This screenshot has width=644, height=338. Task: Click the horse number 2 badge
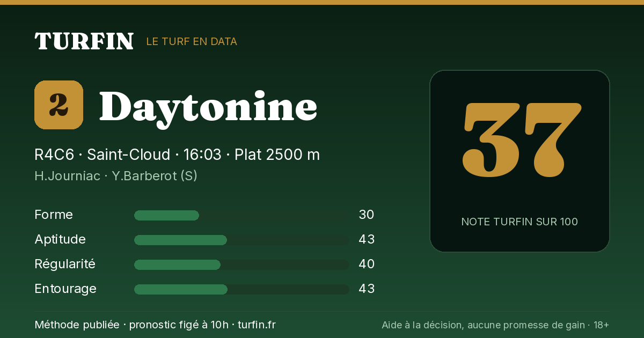pyautogui.click(x=58, y=105)
